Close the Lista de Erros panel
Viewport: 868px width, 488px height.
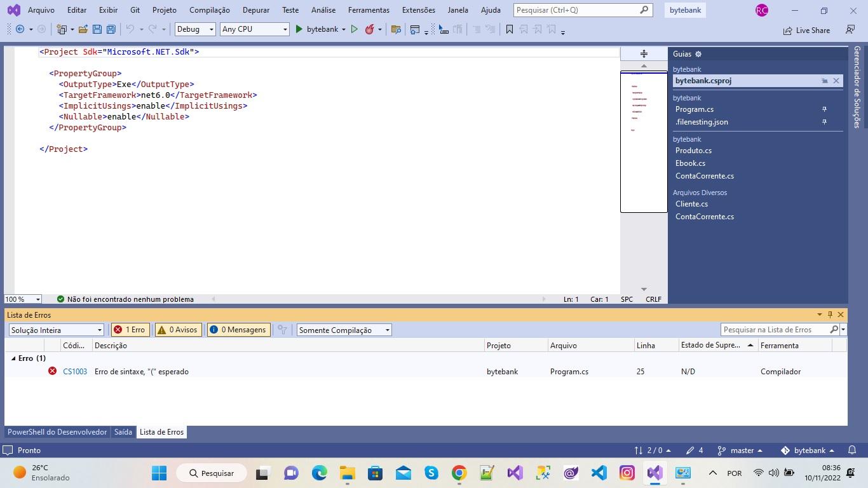coord(841,315)
